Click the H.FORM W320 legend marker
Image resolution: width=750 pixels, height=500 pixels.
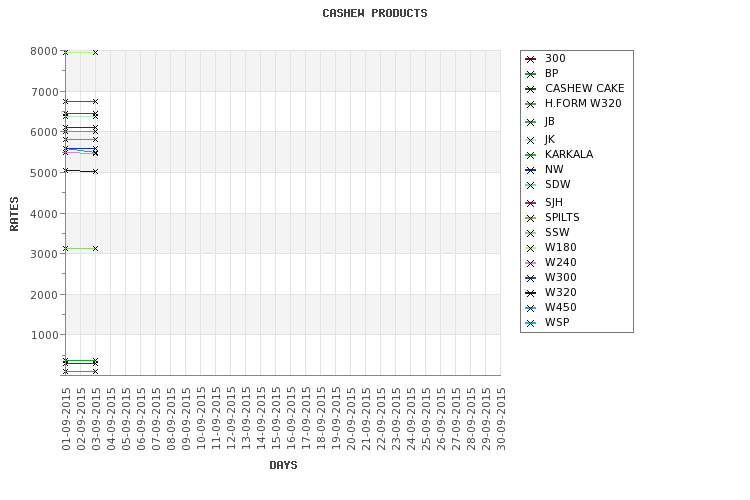(530, 104)
